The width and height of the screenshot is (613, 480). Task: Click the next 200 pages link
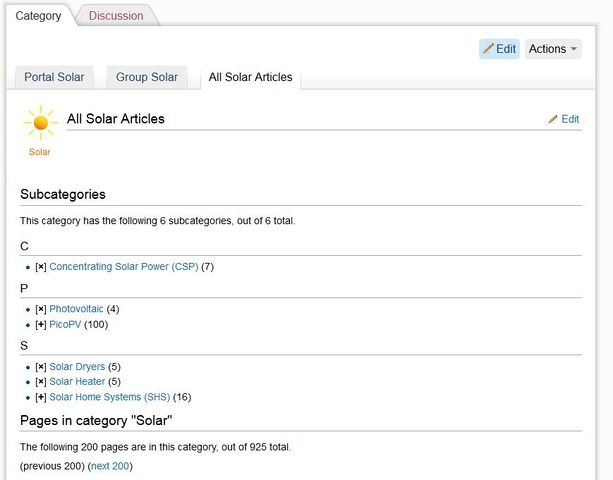[x=110, y=466]
